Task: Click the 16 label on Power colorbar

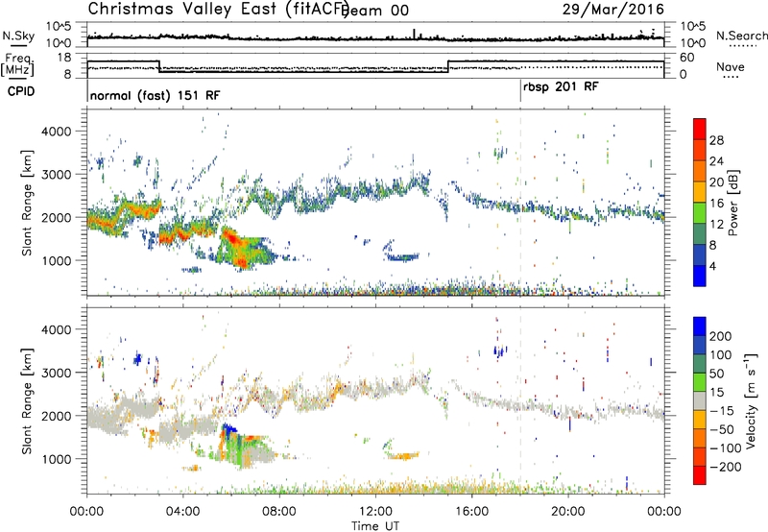Action: pos(716,204)
